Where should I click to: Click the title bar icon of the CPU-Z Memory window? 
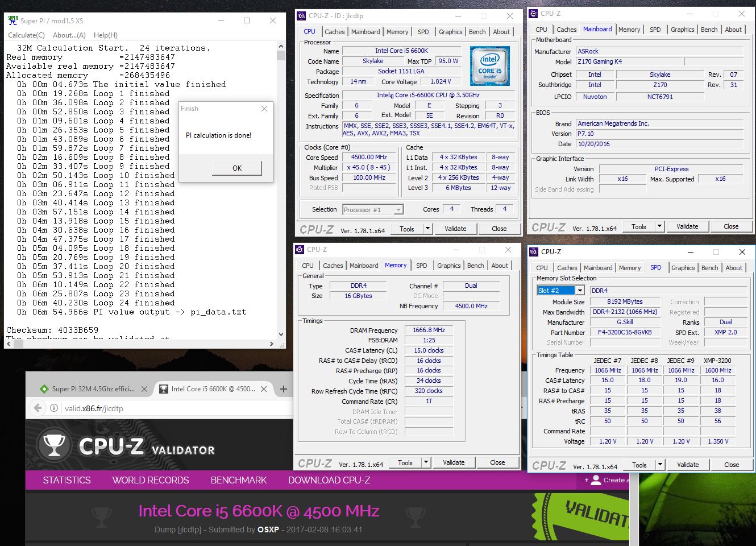tap(300, 249)
